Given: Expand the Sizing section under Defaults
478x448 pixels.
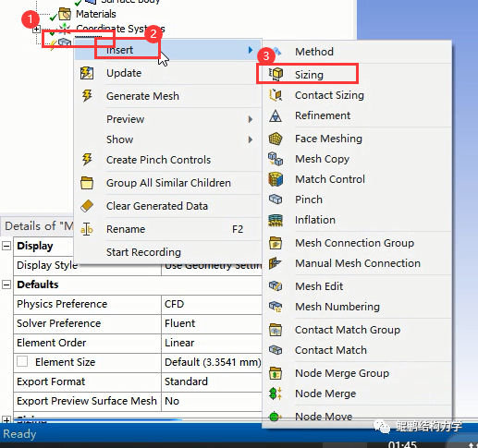Looking at the screenshot, I should tap(6, 419).
